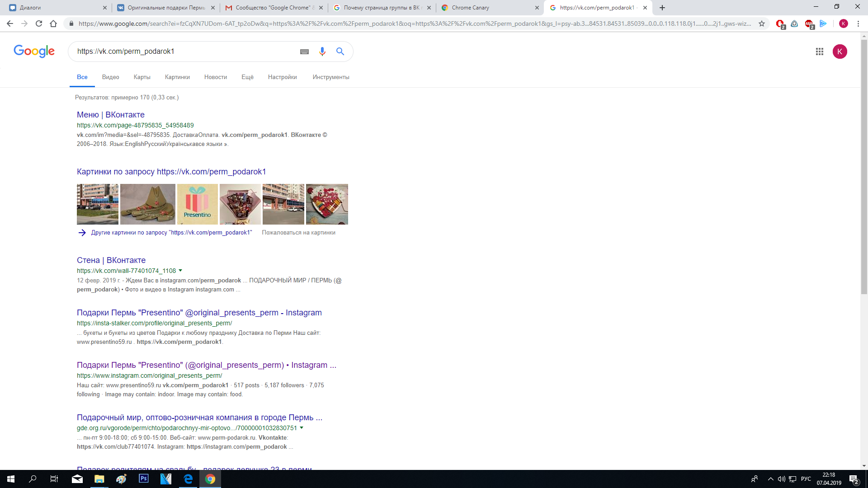Click the user profile avatar icon
This screenshot has width=868, height=488.
click(x=840, y=51)
